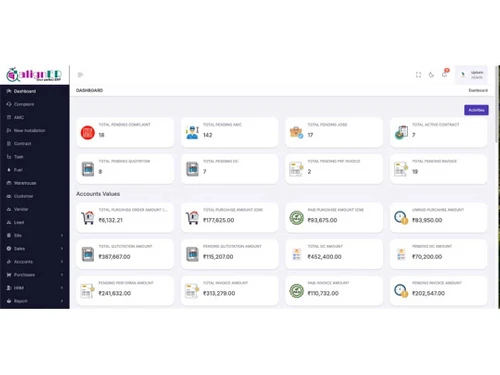Click the alignERP logo
Image resolution: width=500 pixels, height=375 pixels.
[x=34, y=74]
